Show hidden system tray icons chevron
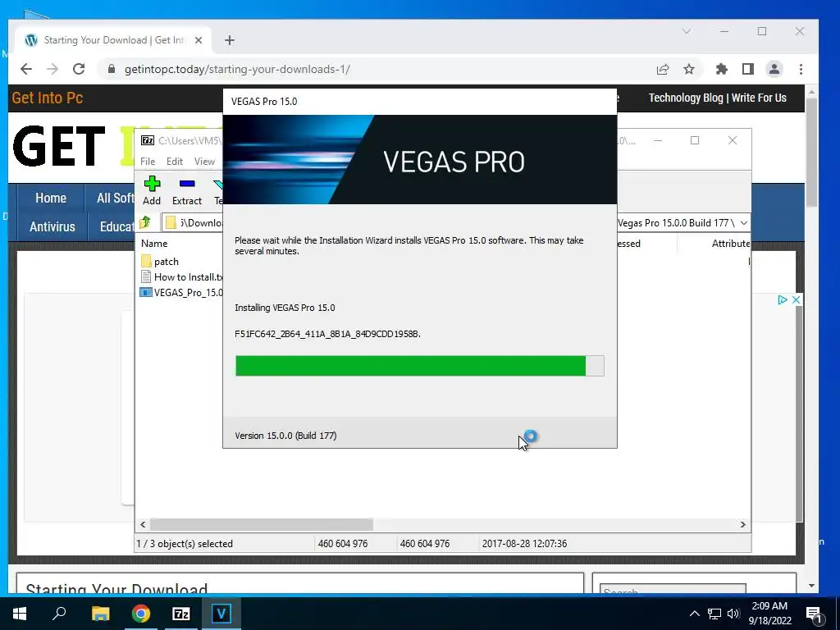Screen dimensions: 840x630 [694, 614]
